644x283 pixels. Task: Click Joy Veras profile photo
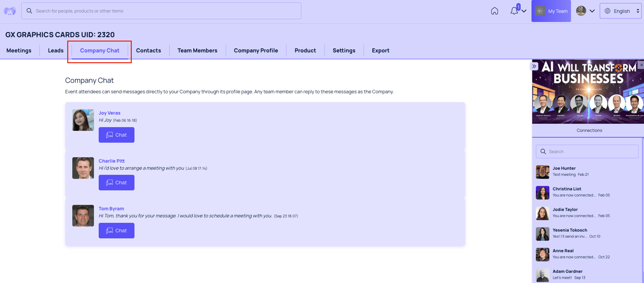tap(83, 120)
